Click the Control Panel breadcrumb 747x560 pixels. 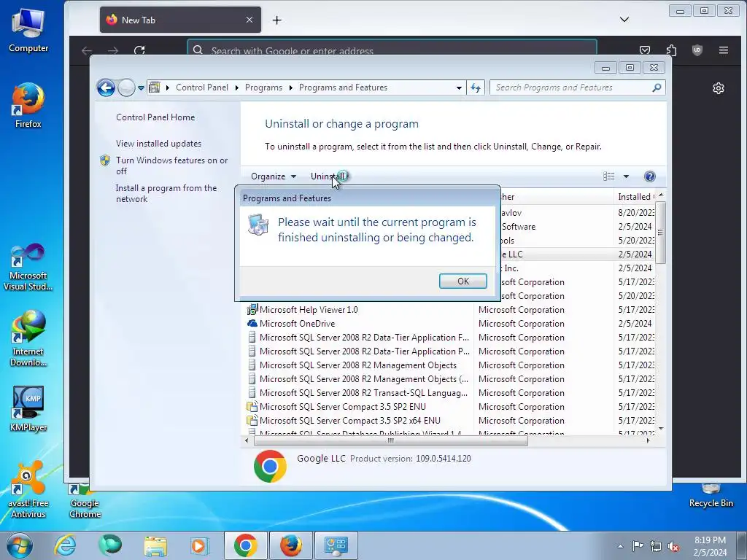click(201, 87)
